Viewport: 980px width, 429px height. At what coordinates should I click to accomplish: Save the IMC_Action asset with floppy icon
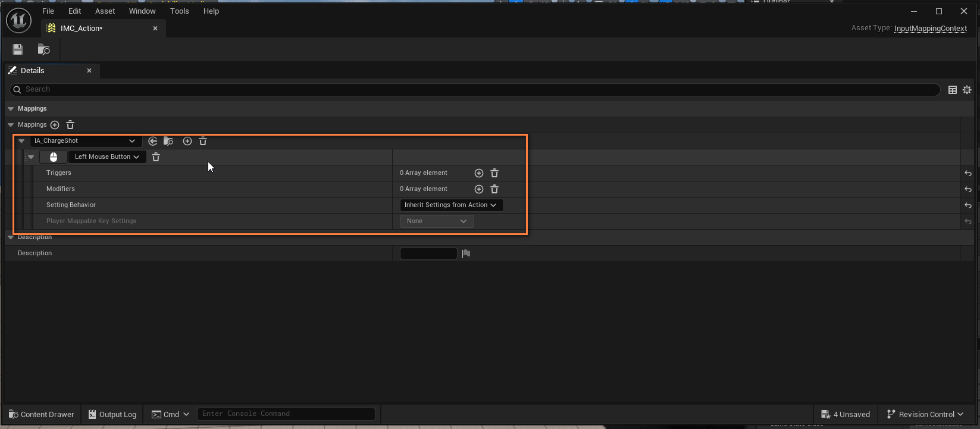[18, 49]
